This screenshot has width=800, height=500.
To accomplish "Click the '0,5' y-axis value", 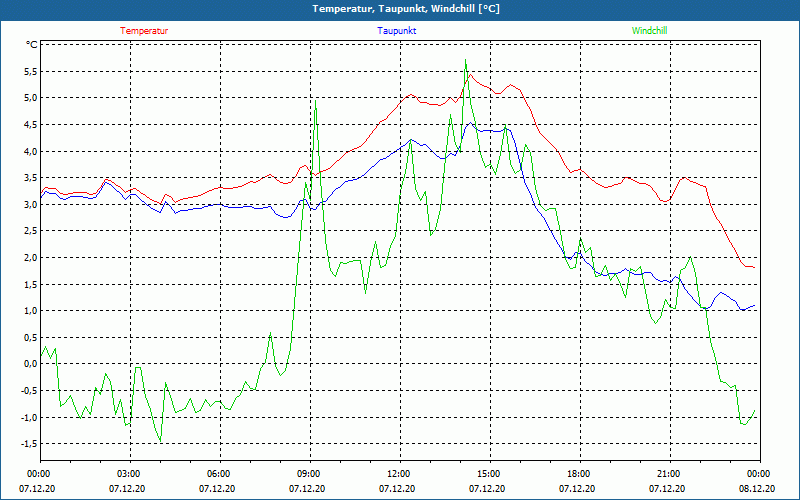I will (x=31, y=337).
